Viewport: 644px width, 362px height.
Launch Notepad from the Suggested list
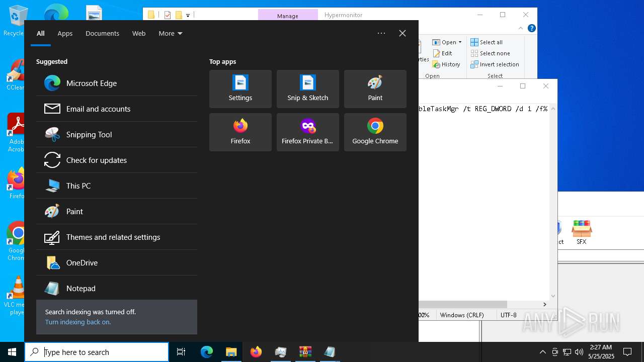click(117, 288)
